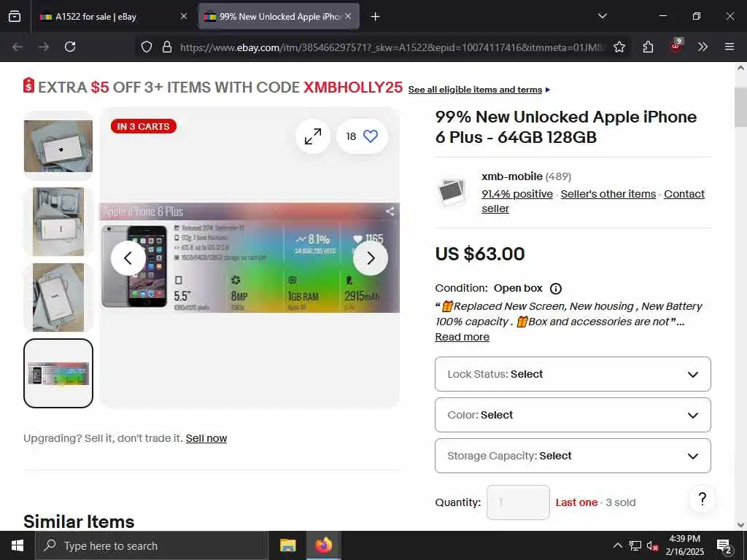Reload the current eBay page
Screen dimensions: 747x560
[x=70, y=47]
